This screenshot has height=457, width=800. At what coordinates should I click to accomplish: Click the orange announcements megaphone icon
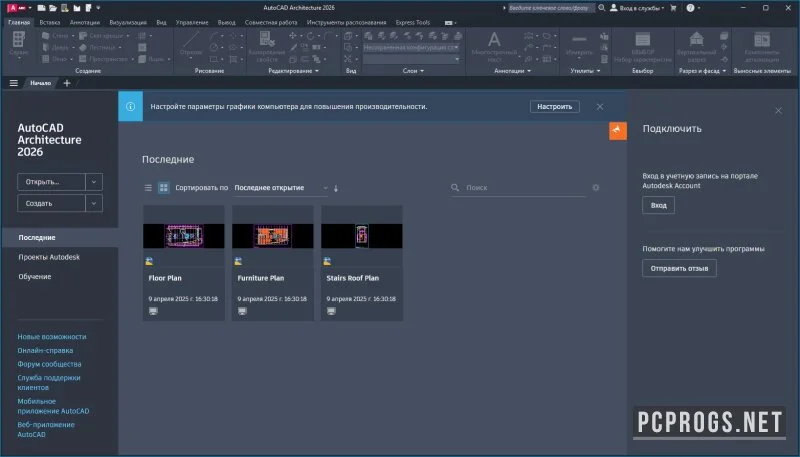point(618,131)
